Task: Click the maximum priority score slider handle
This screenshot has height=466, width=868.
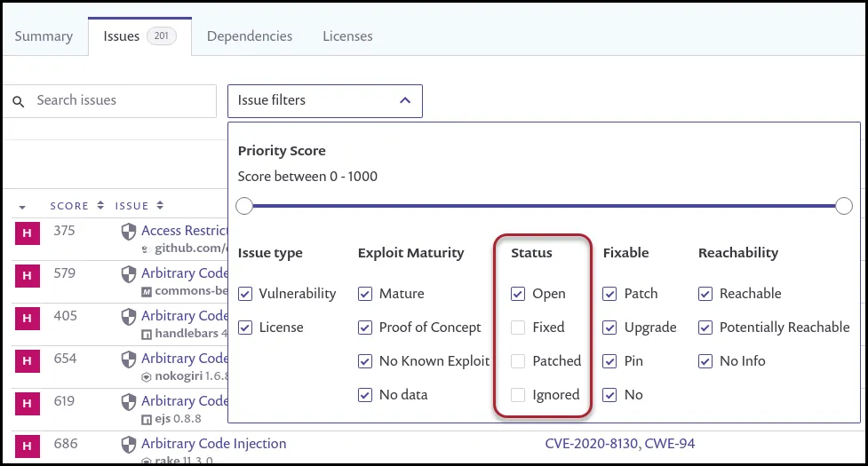Action: pos(844,206)
